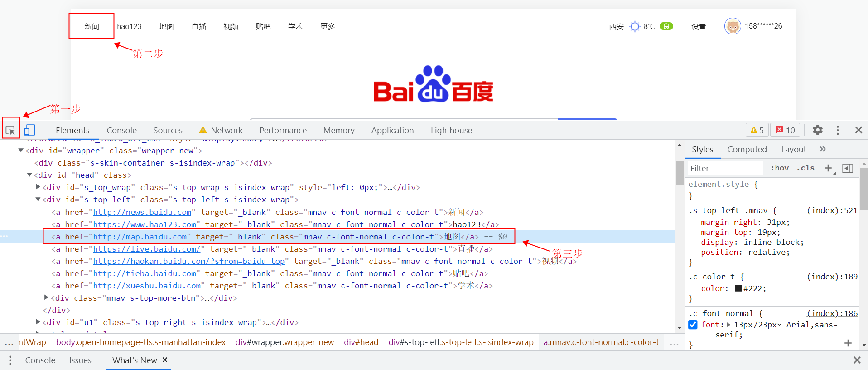Open the Application tab
868x370 pixels.
392,130
